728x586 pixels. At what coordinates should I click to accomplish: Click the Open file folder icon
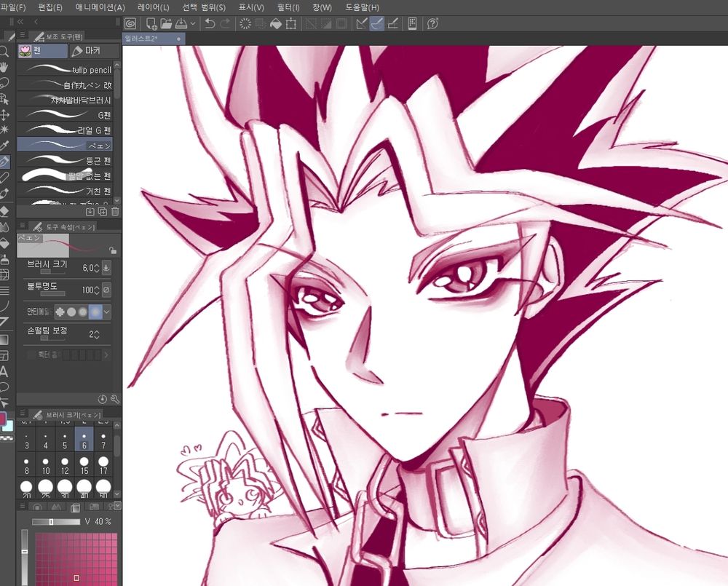(166, 23)
